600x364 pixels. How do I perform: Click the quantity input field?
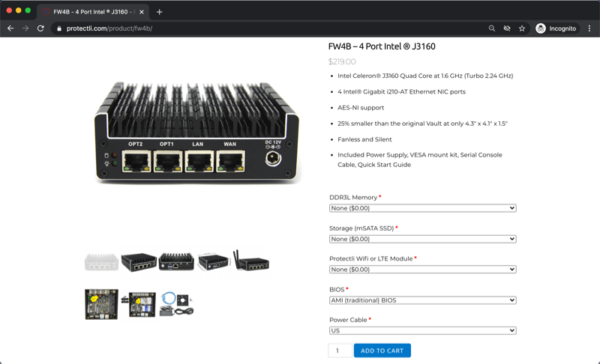pos(340,351)
